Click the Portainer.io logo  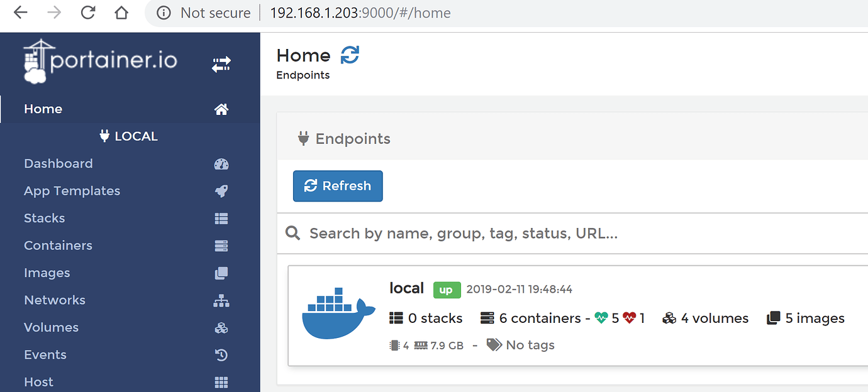101,61
